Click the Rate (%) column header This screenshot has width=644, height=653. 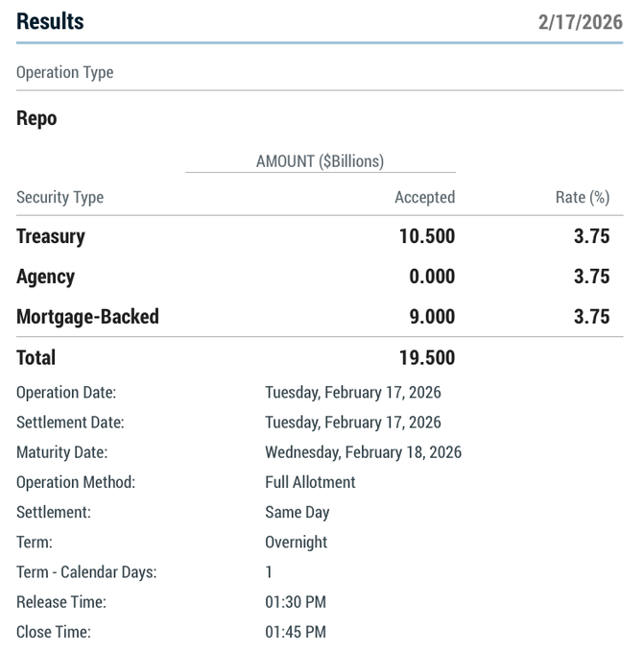(583, 198)
